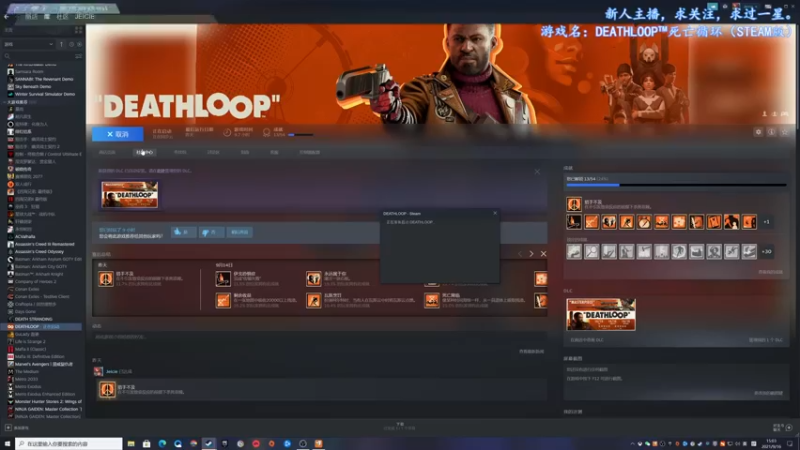
Task: Select the highlighted DEATHLOOP library entry
Action: (41, 327)
